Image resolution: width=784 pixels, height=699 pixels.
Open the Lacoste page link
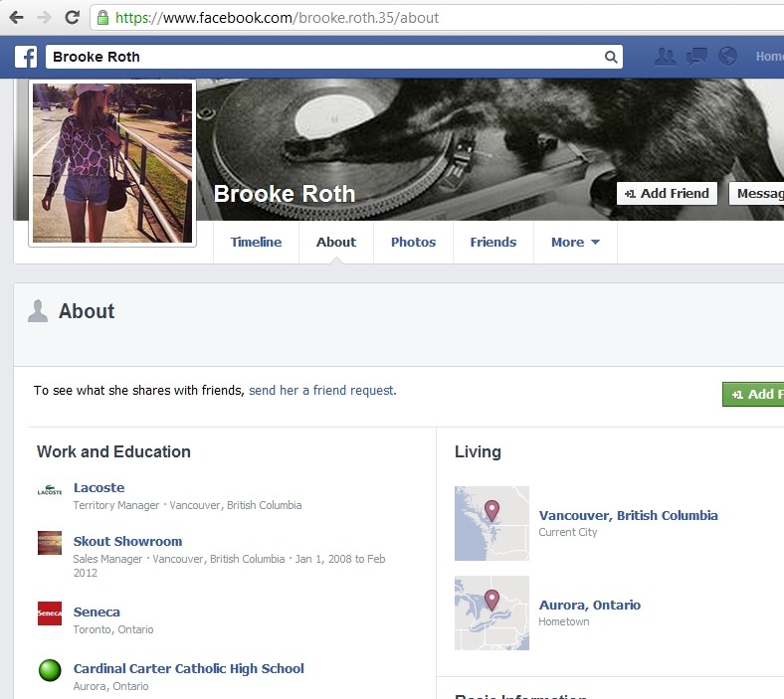pos(99,487)
